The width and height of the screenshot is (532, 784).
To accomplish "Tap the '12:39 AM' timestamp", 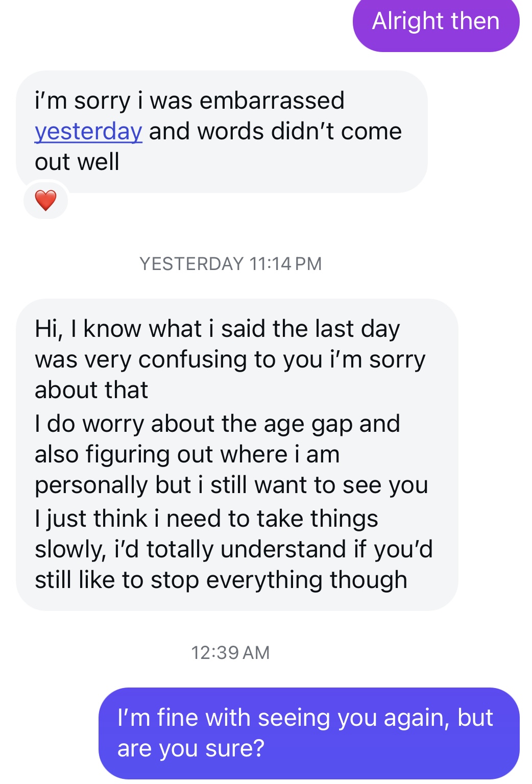I will [230, 652].
